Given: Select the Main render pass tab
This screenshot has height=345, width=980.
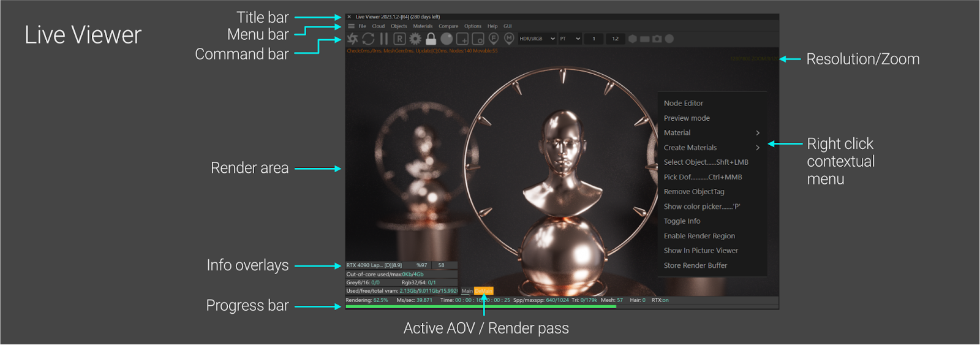Looking at the screenshot, I should coord(467,291).
